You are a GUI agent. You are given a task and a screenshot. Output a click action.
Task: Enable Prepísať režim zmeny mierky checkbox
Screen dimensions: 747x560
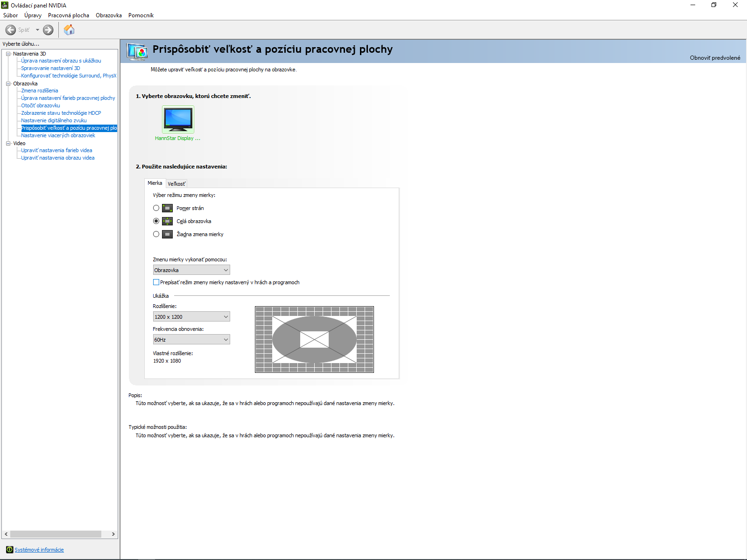[x=156, y=282]
